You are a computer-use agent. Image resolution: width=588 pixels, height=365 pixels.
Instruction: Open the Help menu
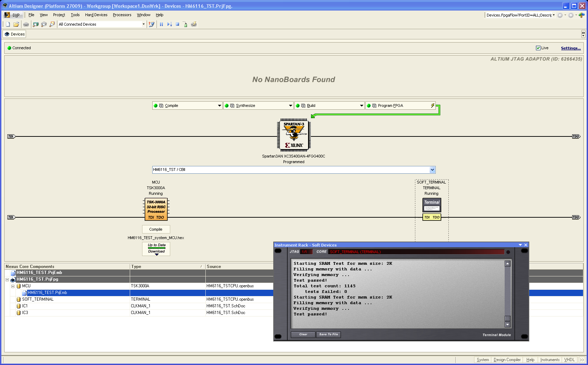(x=160, y=15)
